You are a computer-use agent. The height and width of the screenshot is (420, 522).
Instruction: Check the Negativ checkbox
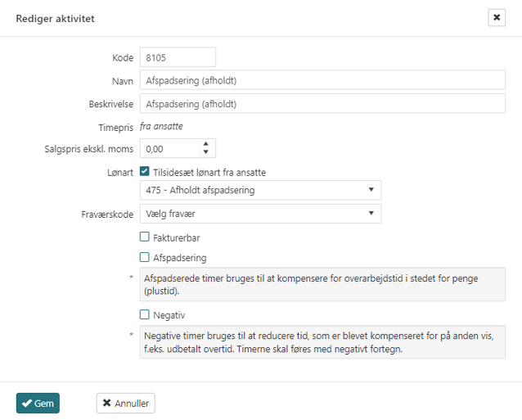click(x=145, y=314)
